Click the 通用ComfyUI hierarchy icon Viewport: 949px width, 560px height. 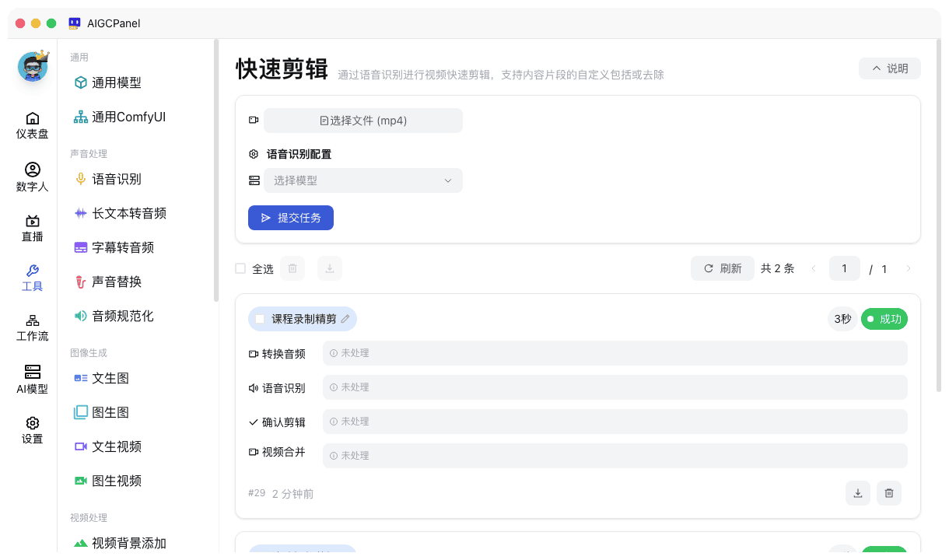[81, 117]
